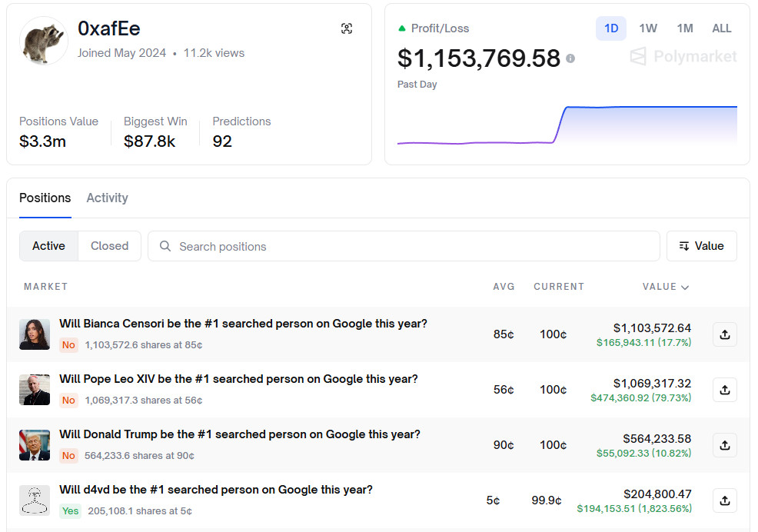Click the raccoon profile avatar
Screen dimensions: 758x532
tap(43, 41)
